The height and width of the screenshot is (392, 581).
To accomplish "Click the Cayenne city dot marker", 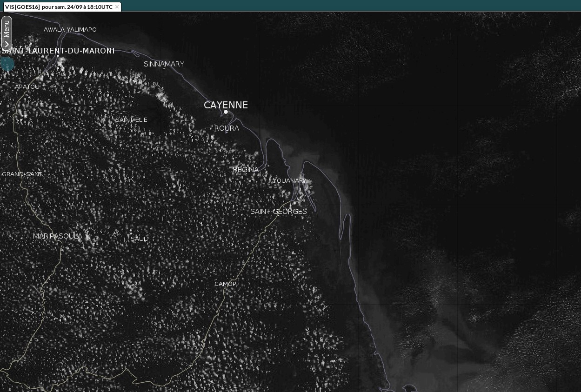I will tap(226, 112).
